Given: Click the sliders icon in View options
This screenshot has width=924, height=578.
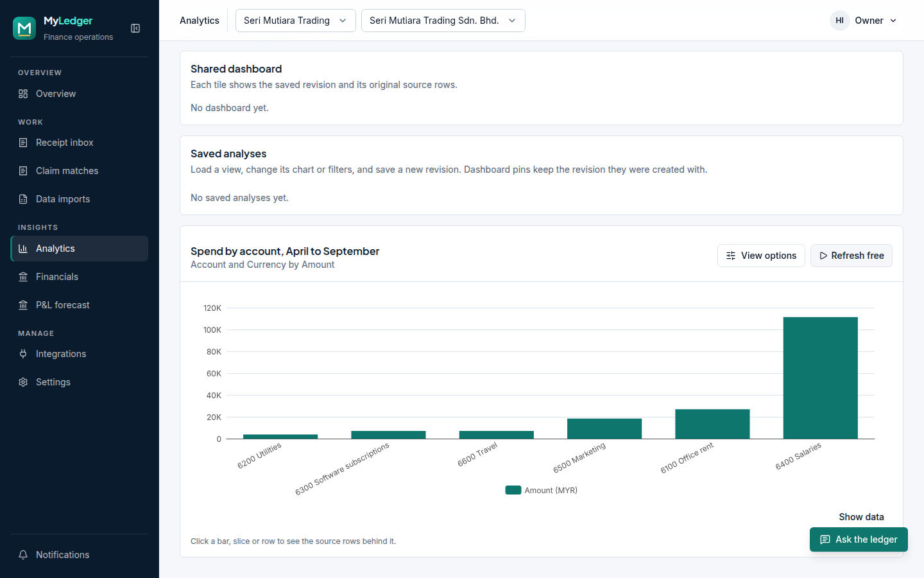Looking at the screenshot, I should [731, 256].
